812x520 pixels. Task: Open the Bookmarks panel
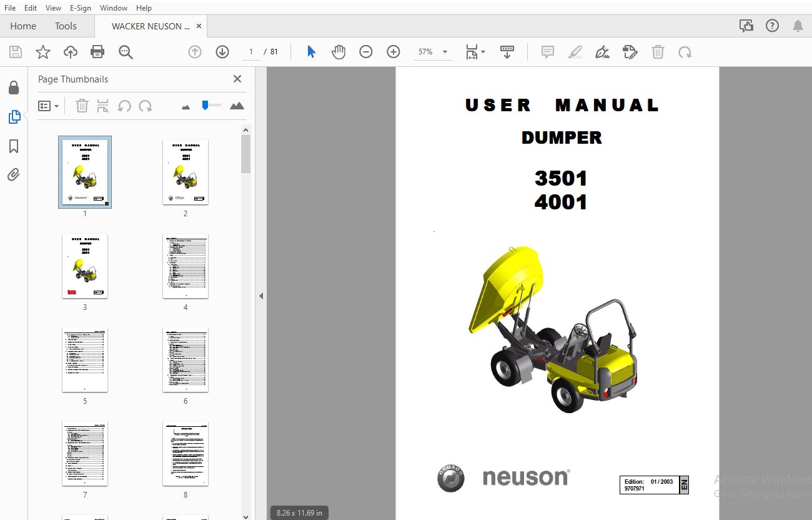tap(14, 146)
